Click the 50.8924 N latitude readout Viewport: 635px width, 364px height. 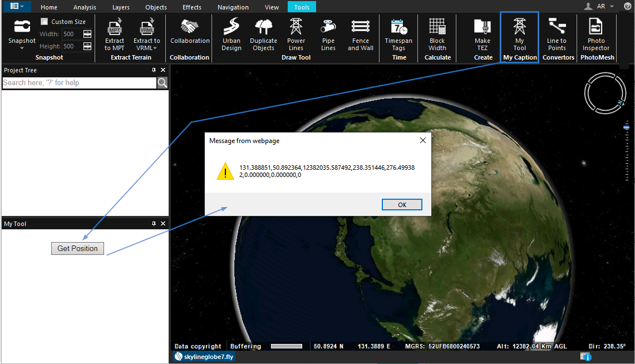328,346
